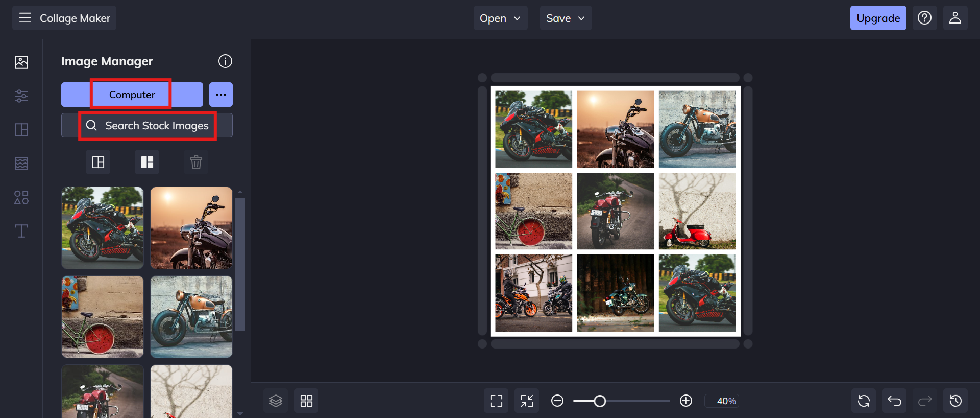Select the teal vintage motorcycle collage cell
Screen dimensions: 980x418
click(x=697, y=129)
